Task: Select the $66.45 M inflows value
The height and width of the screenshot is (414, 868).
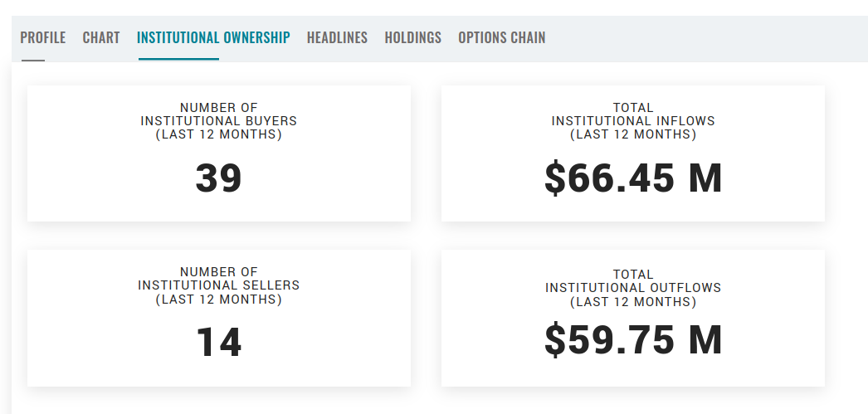Action: pyautogui.click(x=633, y=179)
